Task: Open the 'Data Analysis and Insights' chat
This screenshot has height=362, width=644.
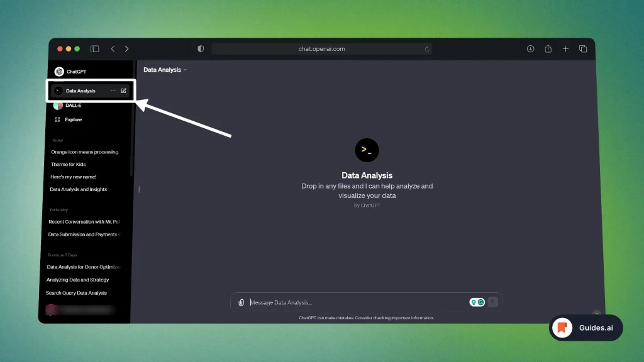Action: (78, 189)
